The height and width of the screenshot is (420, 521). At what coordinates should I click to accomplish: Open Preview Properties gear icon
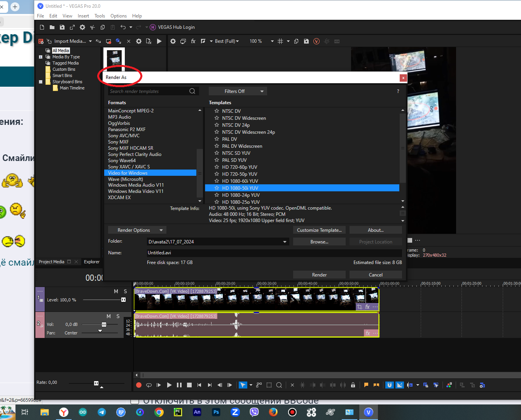(173, 41)
